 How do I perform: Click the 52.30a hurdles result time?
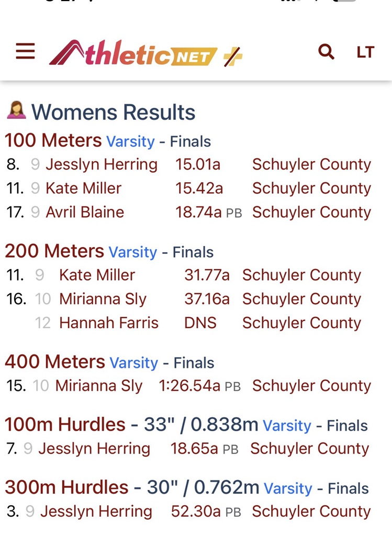196,511
